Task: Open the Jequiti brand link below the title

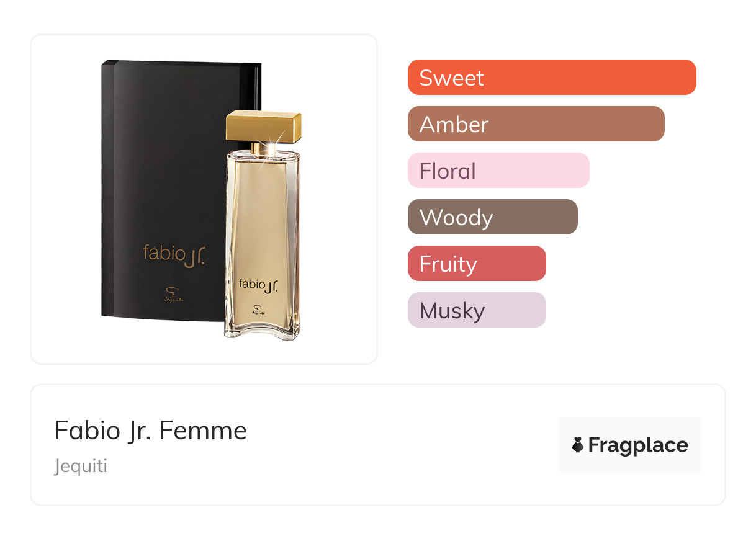Action: tap(81, 466)
